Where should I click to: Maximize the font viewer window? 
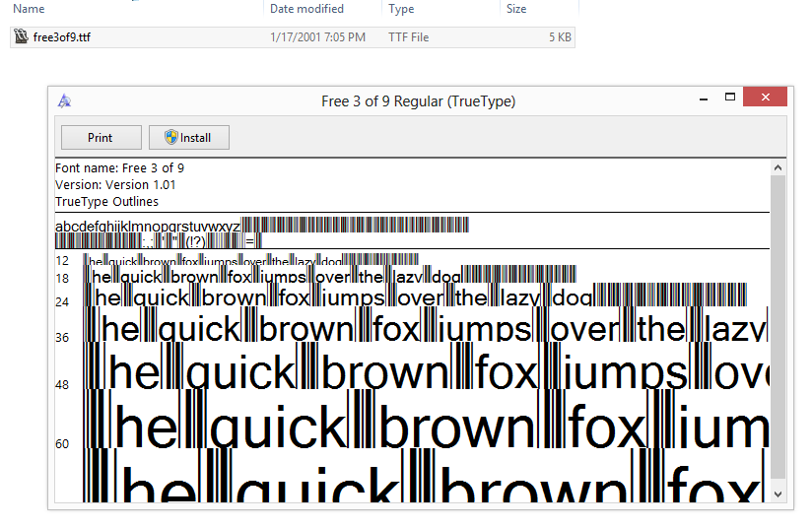(x=730, y=97)
